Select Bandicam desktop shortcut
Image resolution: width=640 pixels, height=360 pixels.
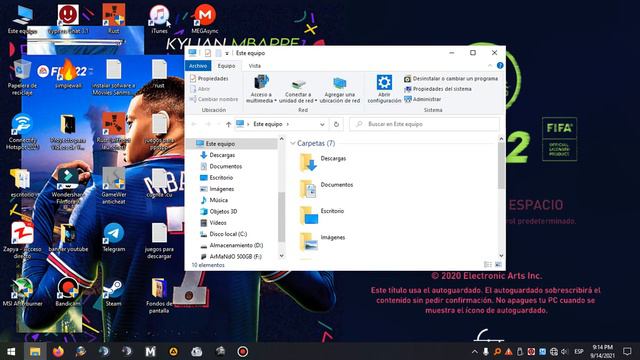click(x=68, y=293)
